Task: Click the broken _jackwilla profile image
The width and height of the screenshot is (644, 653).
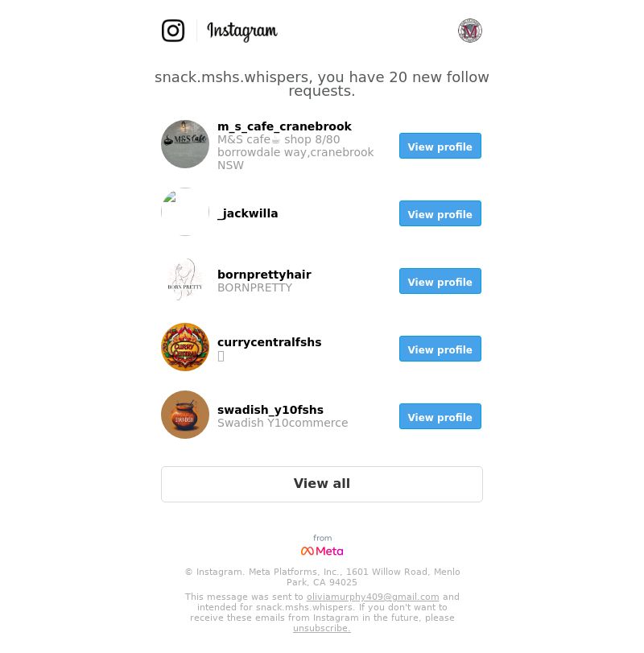Action: point(185,212)
